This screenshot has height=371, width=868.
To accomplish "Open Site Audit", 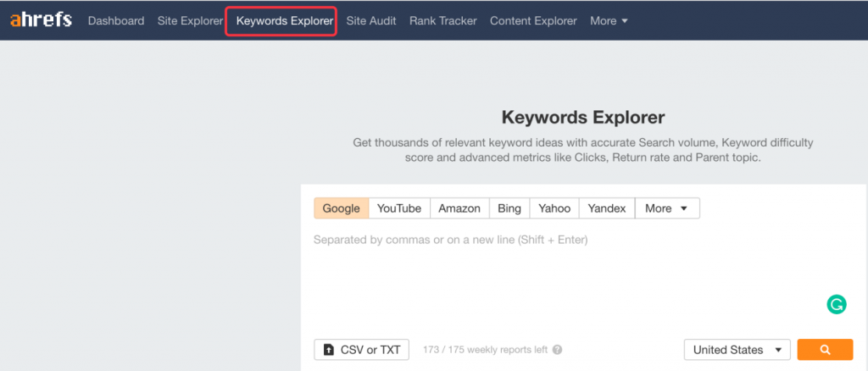I will [x=371, y=21].
